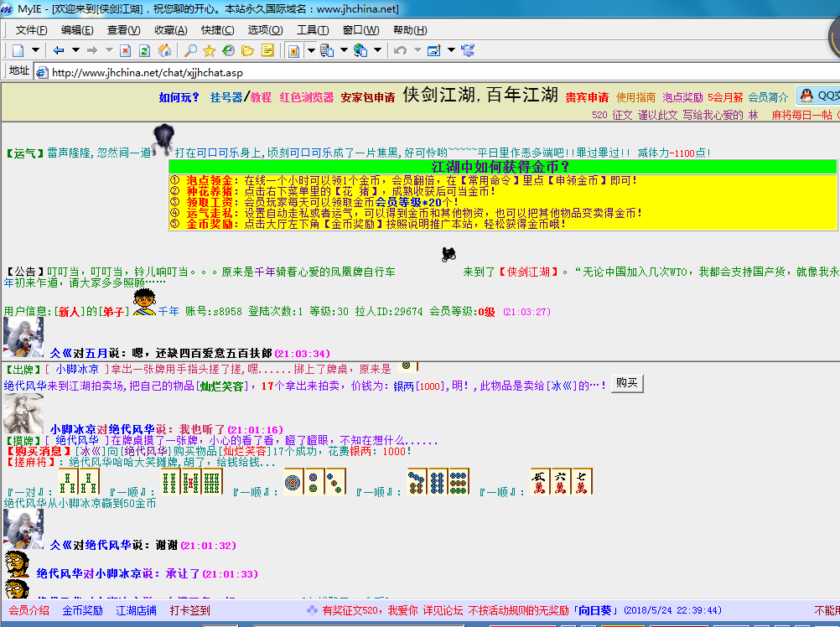Open the new page dropdown arrow

click(x=35, y=50)
